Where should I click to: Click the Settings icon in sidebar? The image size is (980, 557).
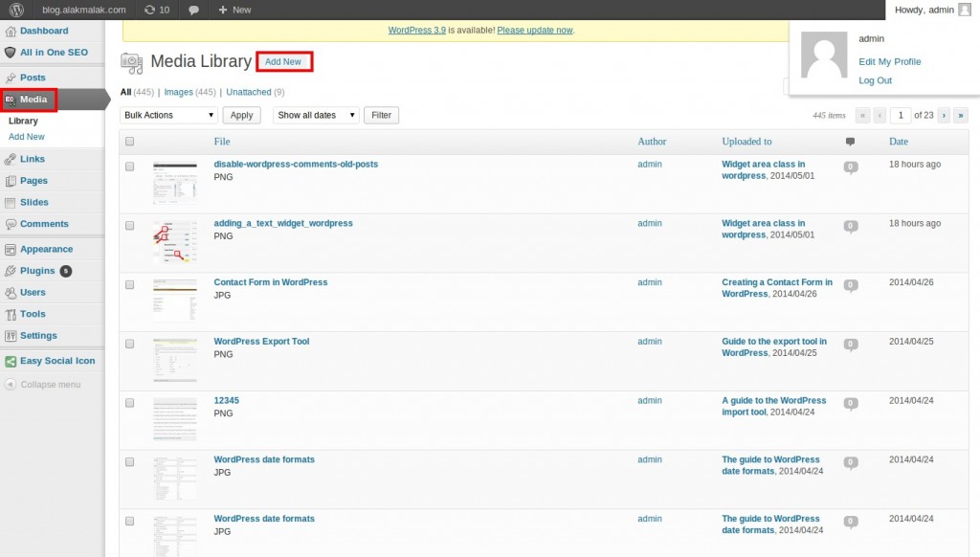(10, 336)
